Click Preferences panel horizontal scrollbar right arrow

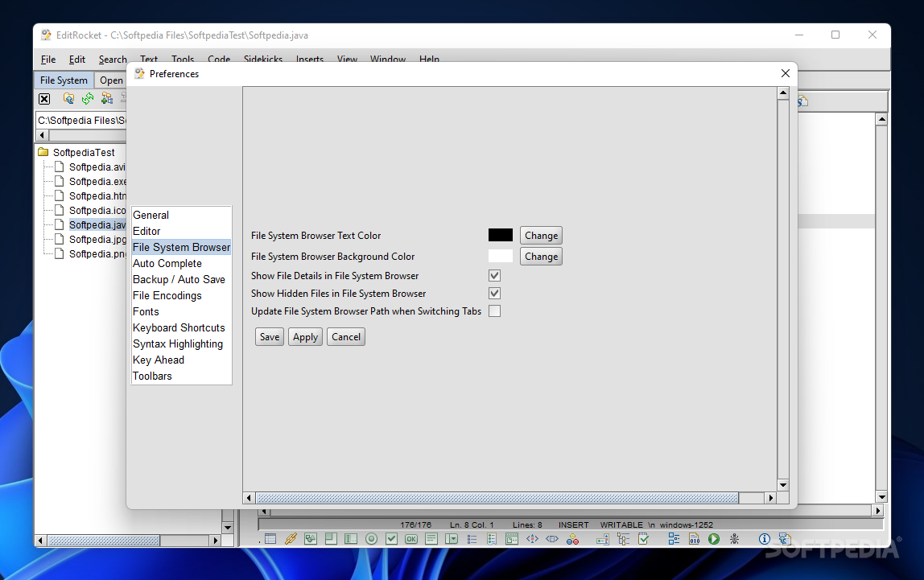(x=771, y=498)
